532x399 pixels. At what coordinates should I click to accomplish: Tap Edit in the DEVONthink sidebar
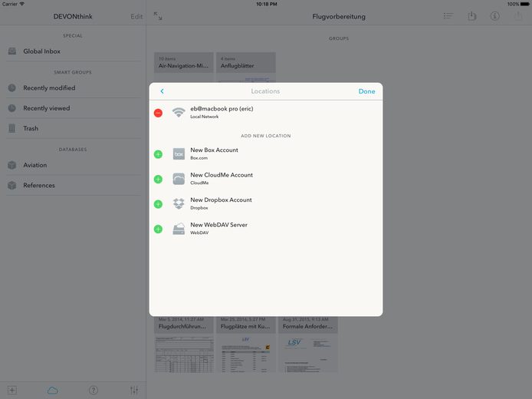(136, 16)
